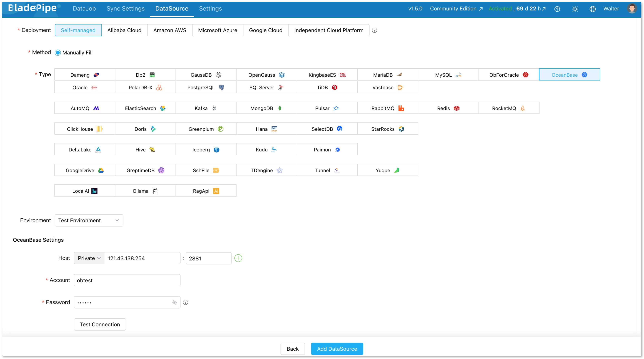Choose the Doris database type
Viewport: 644px width, 359px height.
click(x=145, y=129)
